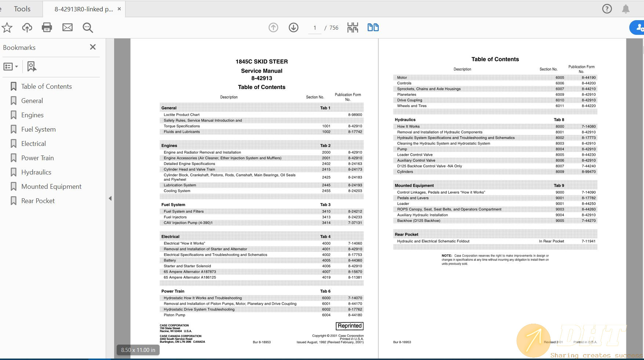Open the help question mark icon
The height and width of the screenshot is (360, 644).
click(x=607, y=9)
